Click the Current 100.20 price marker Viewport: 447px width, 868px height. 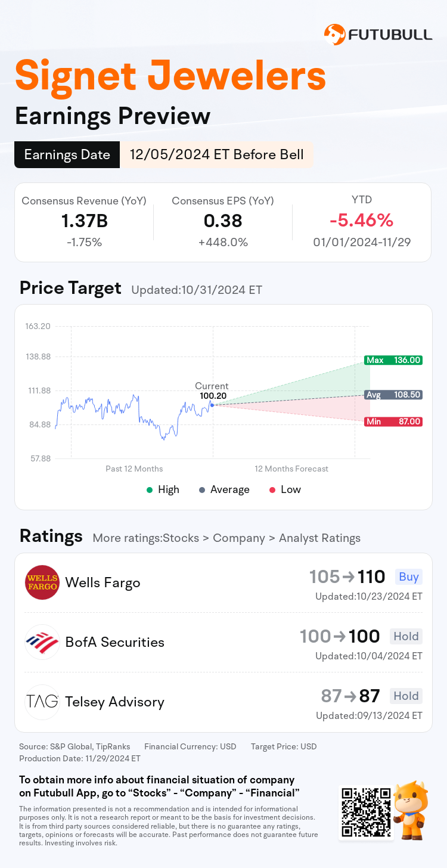click(212, 405)
